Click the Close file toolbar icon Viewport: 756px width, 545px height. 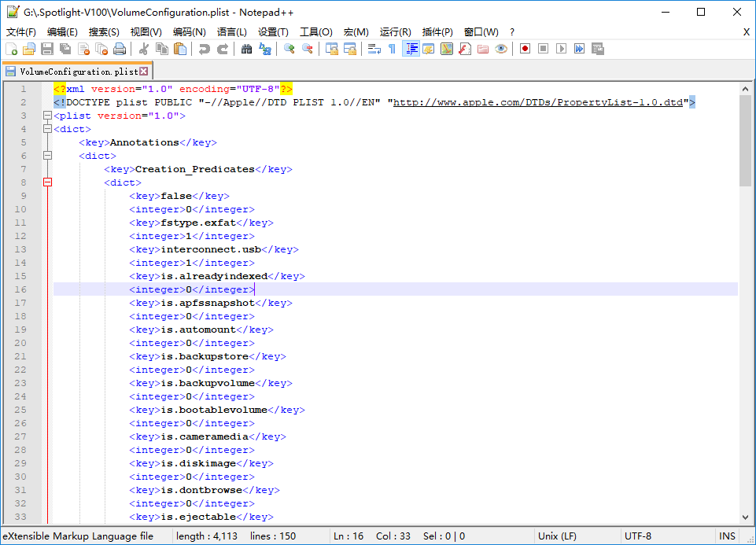click(x=84, y=49)
